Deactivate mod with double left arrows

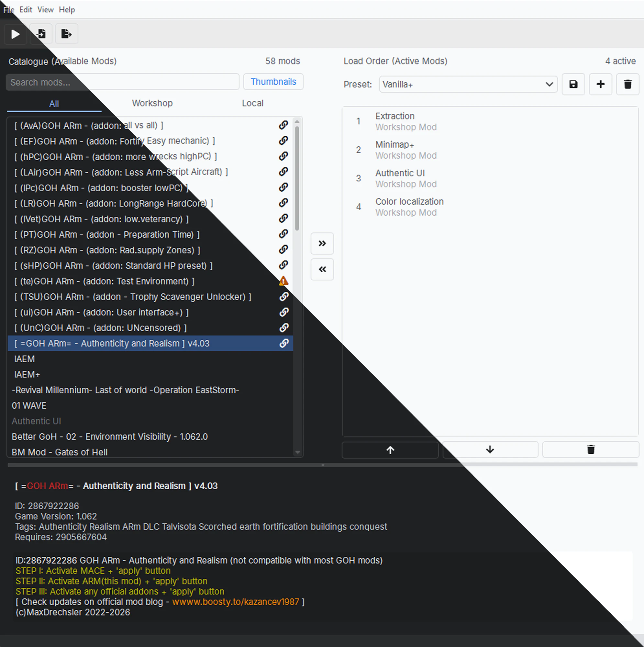pos(322,269)
